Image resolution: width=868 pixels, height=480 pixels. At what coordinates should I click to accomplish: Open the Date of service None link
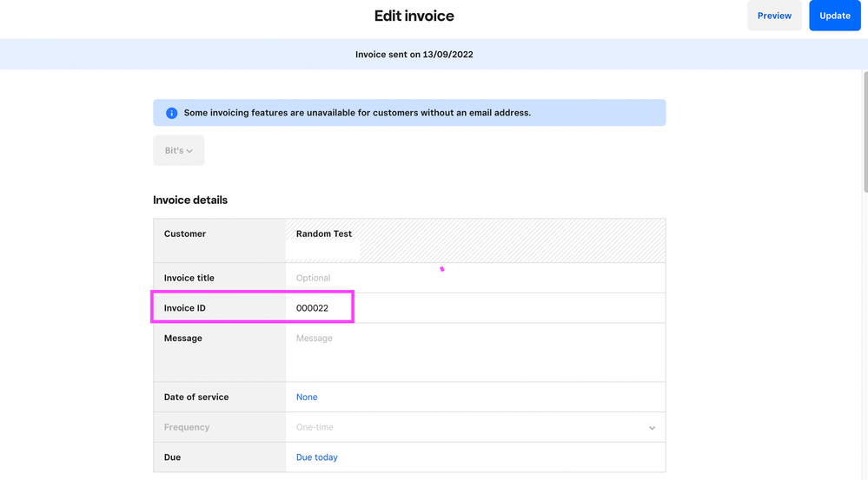click(x=307, y=397)
